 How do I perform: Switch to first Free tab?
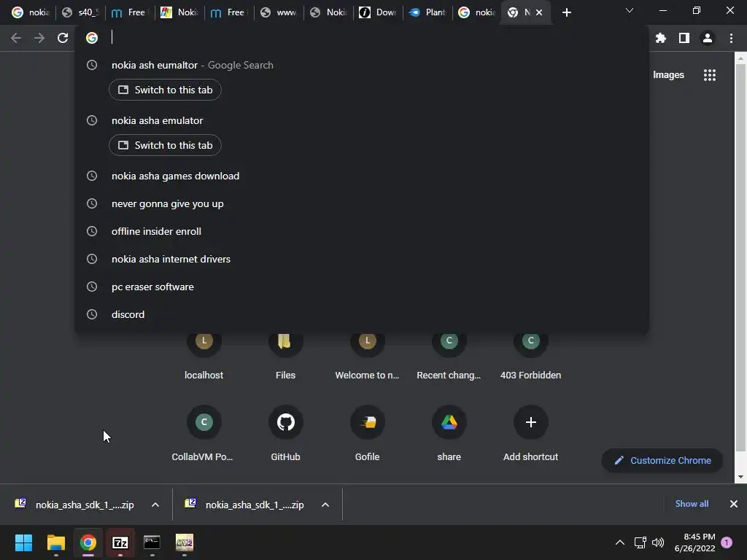131,12
